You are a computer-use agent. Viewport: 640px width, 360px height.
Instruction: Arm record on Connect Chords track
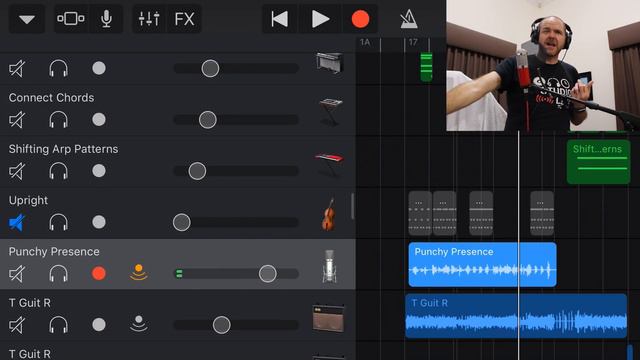click(99, 120)
